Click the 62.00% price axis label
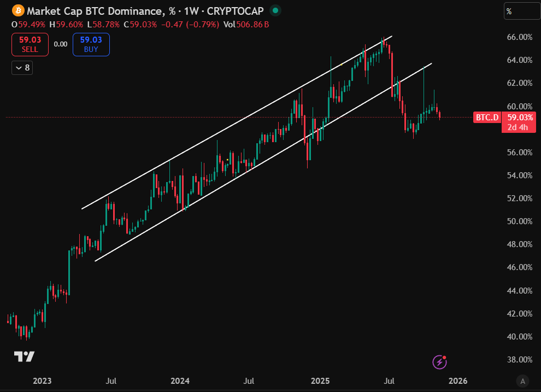The height and width of the screenshot is (392, 541). (x=520, y=83)
